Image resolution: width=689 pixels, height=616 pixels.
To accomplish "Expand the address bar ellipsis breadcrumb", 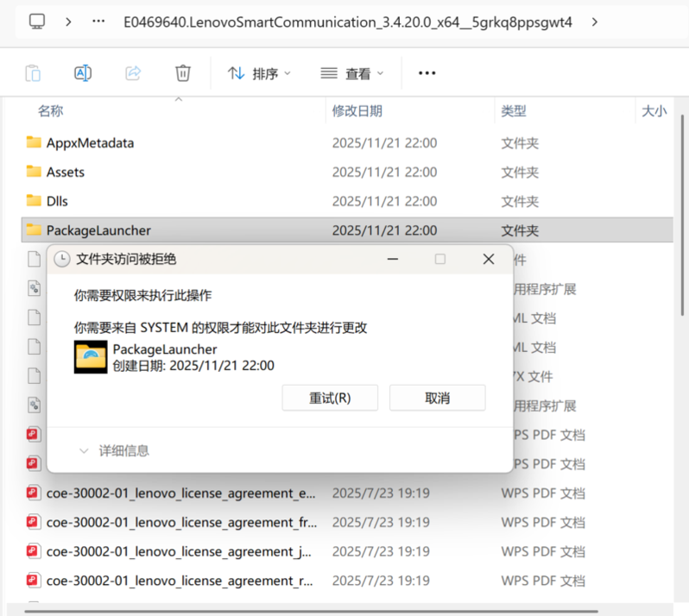I will 98,22.
